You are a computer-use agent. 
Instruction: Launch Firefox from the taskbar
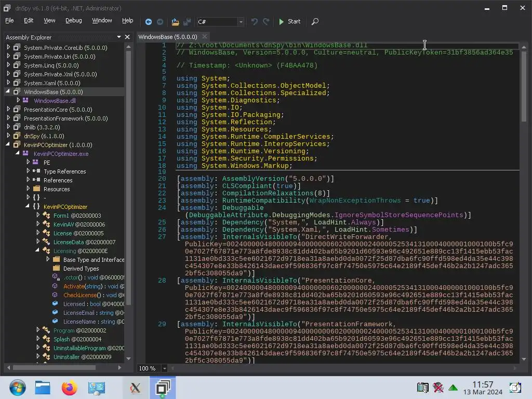pos(70,388)
